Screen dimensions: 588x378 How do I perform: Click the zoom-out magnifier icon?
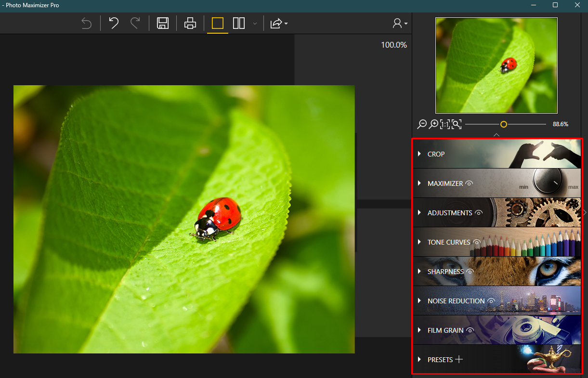click(x=421, y=124)
